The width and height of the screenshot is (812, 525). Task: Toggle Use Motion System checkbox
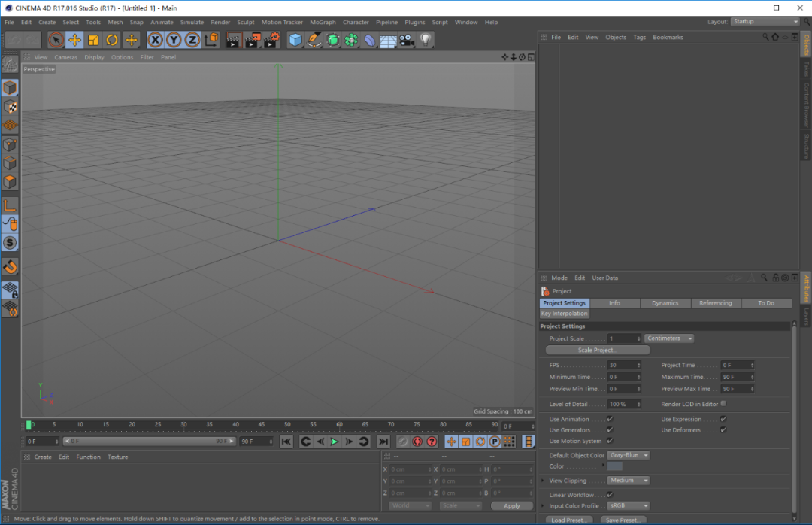click(610, 441)
